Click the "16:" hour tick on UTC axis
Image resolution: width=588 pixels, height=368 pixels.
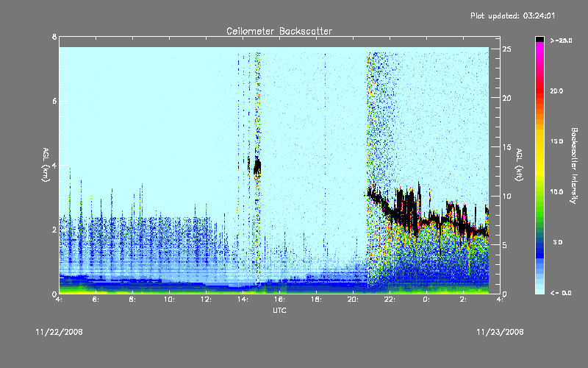(x=279, y=300)
